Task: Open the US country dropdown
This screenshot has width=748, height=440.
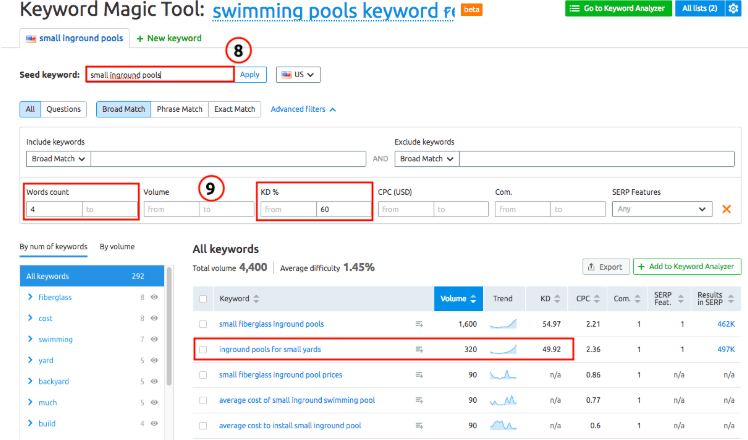Action: click(298, 74)
